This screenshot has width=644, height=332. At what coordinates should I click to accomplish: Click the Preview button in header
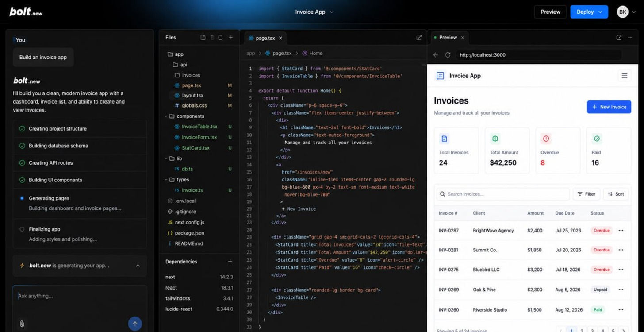click(550, 12)
